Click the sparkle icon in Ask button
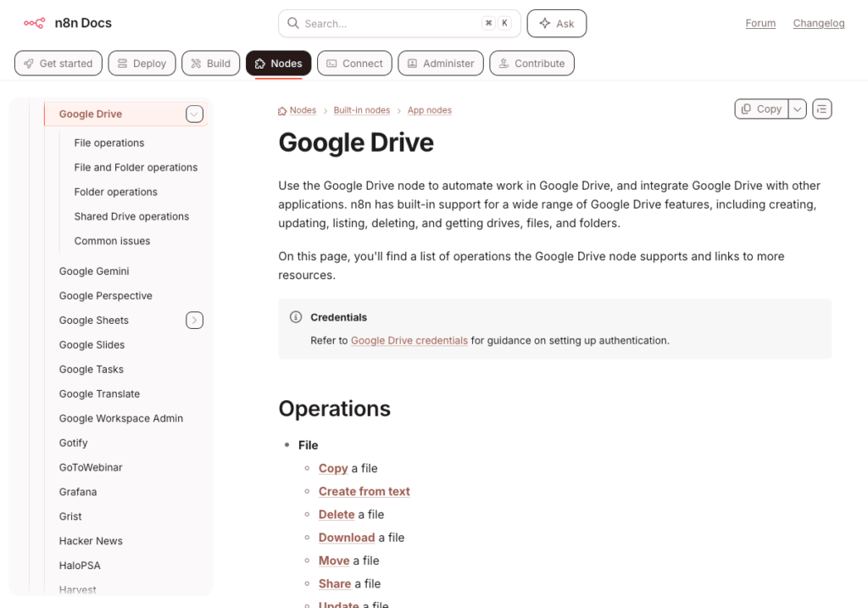Image resolution: width=868 pixels, height=608 pixels. [545, 23]
